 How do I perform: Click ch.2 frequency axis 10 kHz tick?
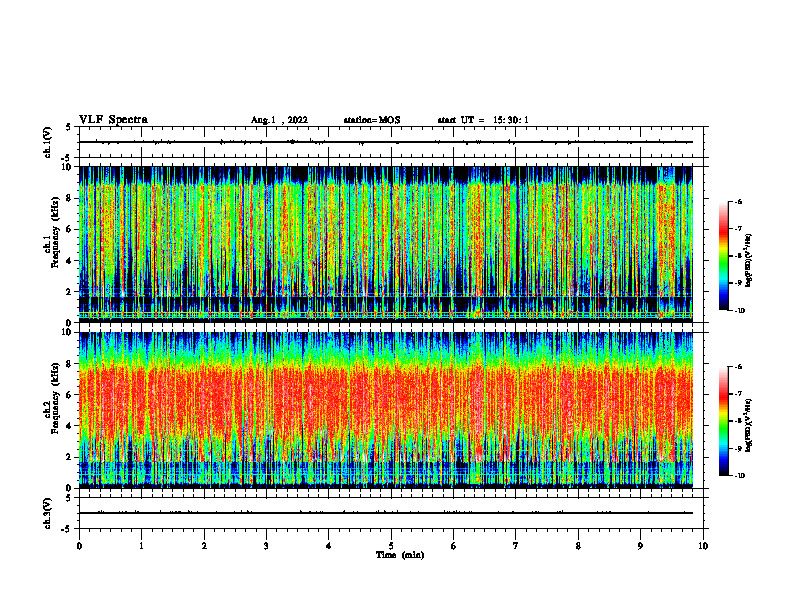[68, 332]
